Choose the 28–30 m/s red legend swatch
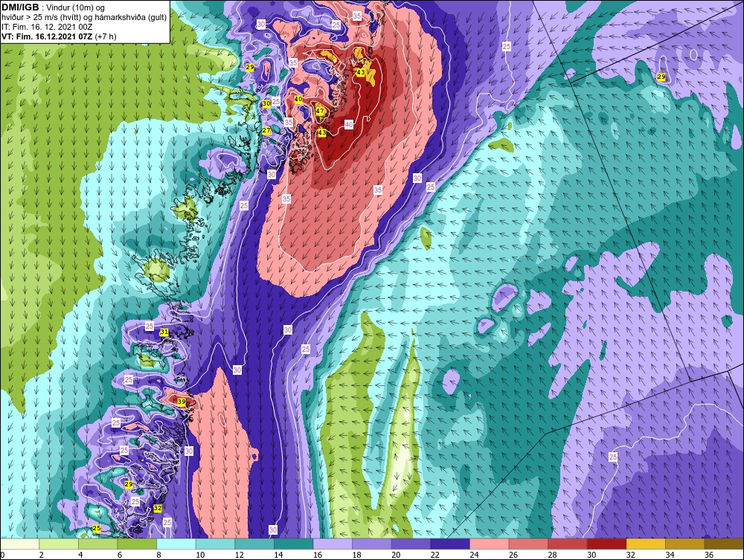 point(568,544)
